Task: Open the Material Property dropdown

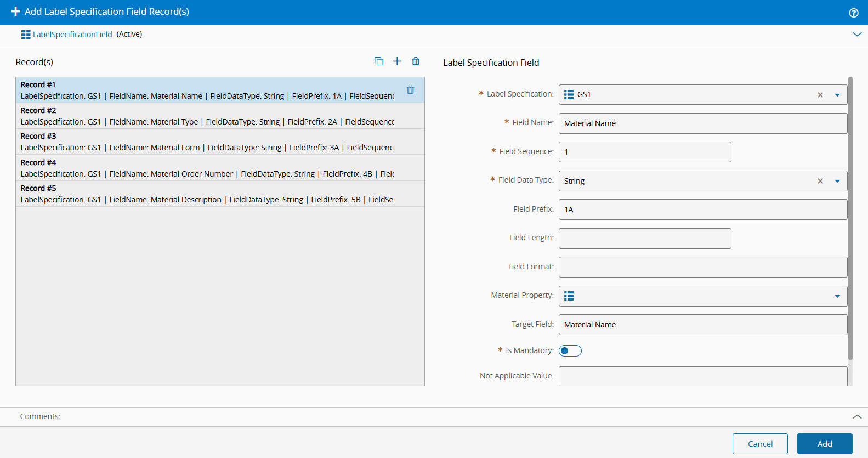Action: [x=837, y=296]
